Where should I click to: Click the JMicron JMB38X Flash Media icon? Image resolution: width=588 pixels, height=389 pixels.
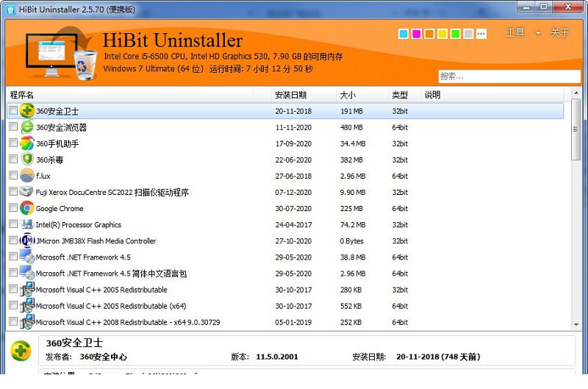pyautogui.click(x=27, y=240)
